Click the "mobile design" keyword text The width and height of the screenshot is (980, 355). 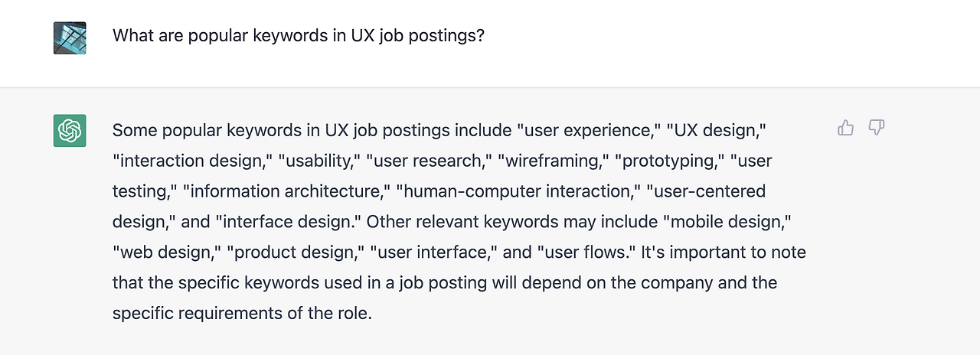point(726,221)
